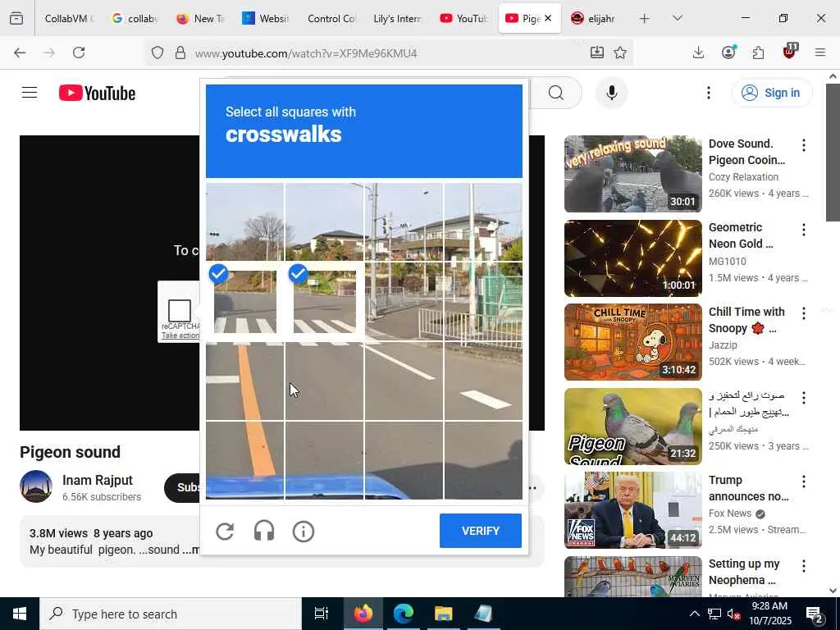
Task: Click the VERIFY button
Action: (x=481, y=531)
